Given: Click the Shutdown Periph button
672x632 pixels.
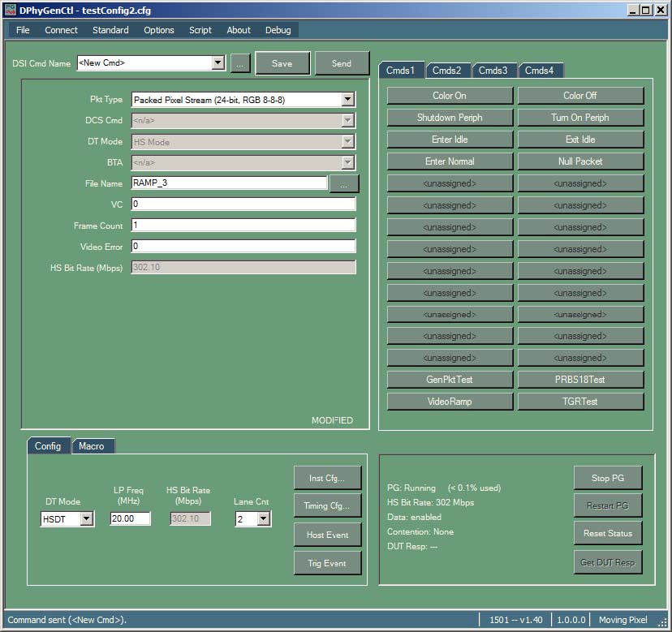Looking at the screenshot, I should 450,118.
